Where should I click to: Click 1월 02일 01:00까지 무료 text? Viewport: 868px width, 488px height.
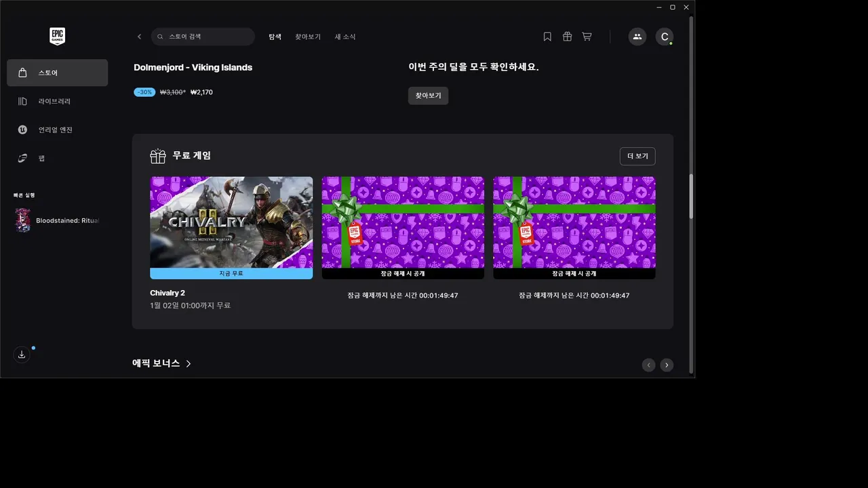(191, 306)
